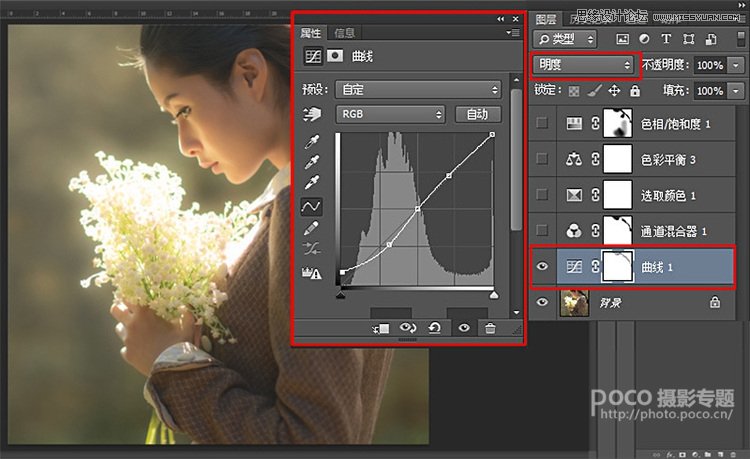Viewport: 750px width, 459px height.
Task: Click the 不透明度 100% value field
Action: point(710,65)
